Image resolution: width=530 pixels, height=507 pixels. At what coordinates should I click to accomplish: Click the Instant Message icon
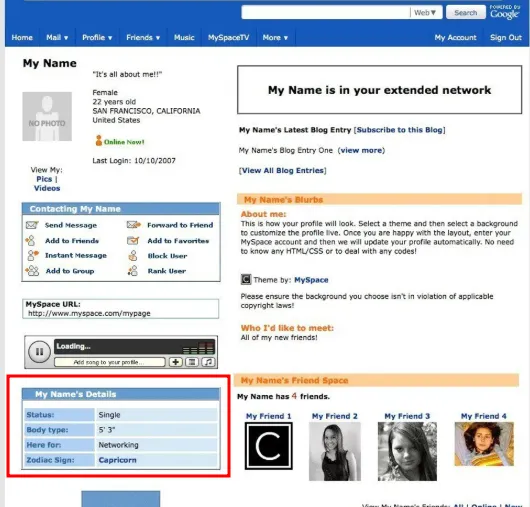33,255
